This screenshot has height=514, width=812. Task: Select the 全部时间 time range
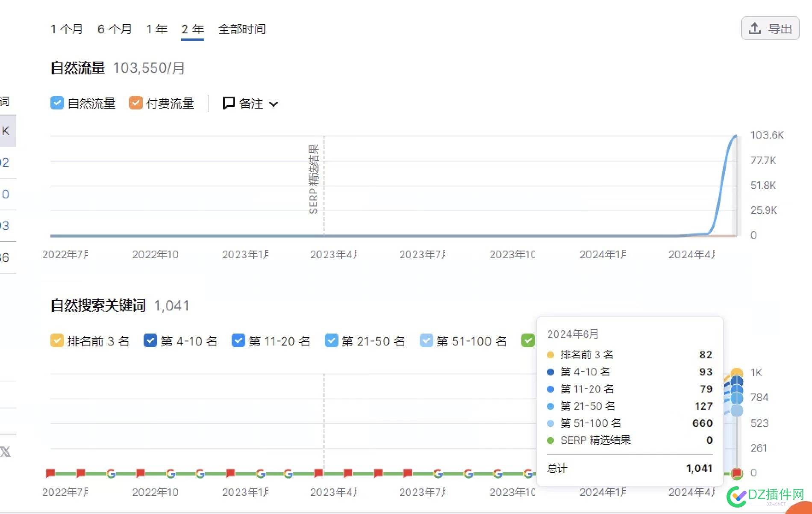point(242,29)
